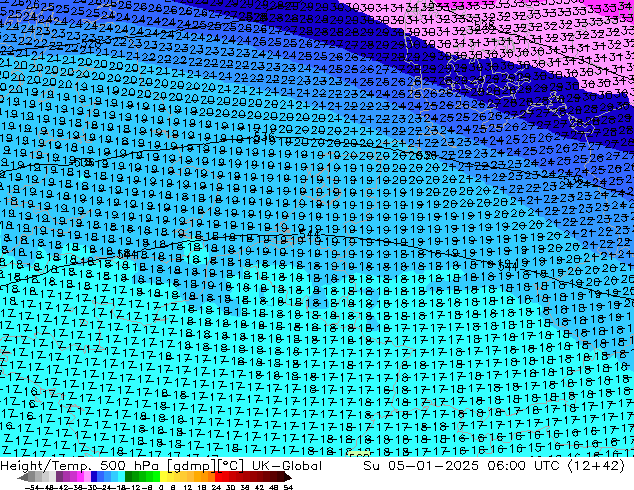634x490 pixels.
Task: Pick the bright magenta legend swatch
Action: click(80, 476)
